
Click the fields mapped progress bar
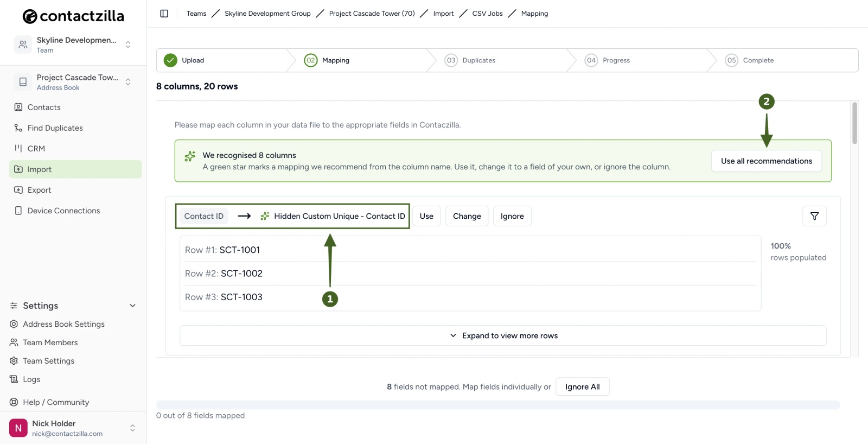[498, 405]
